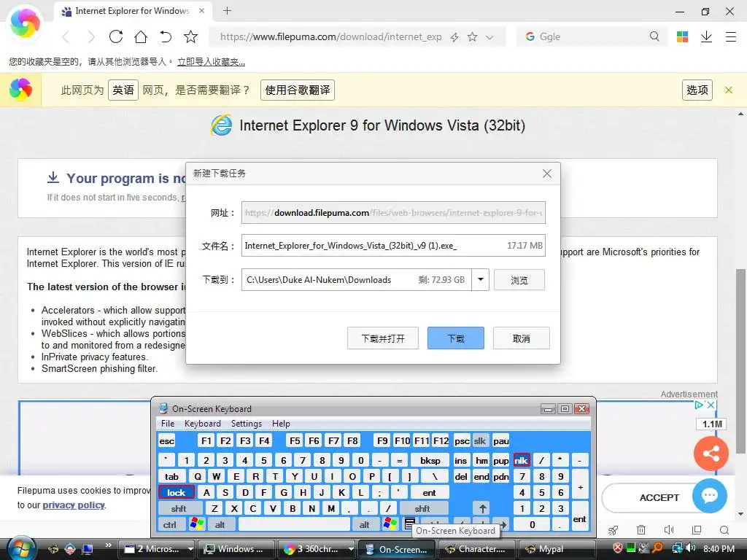Switch to Mypal taskbar button

[557, 549]
